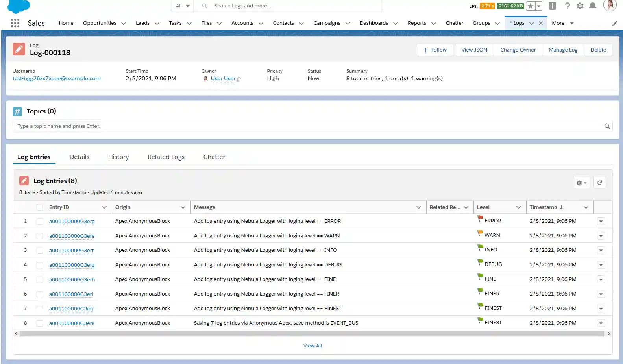The image size is (623, 364).
Task: Open the View All link
Action: point(312,346)
